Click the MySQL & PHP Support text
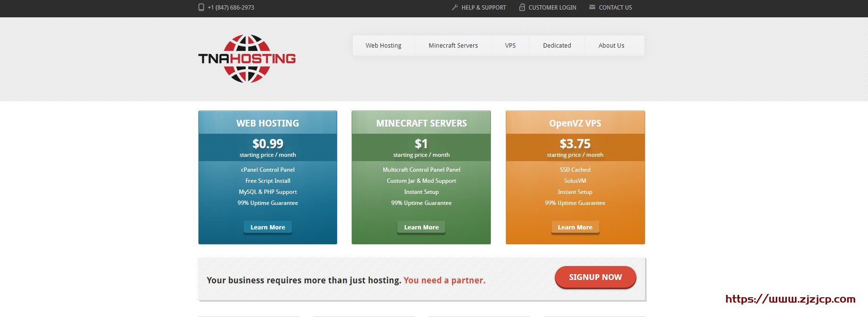 pyautogui.click(x=268, y=192)
